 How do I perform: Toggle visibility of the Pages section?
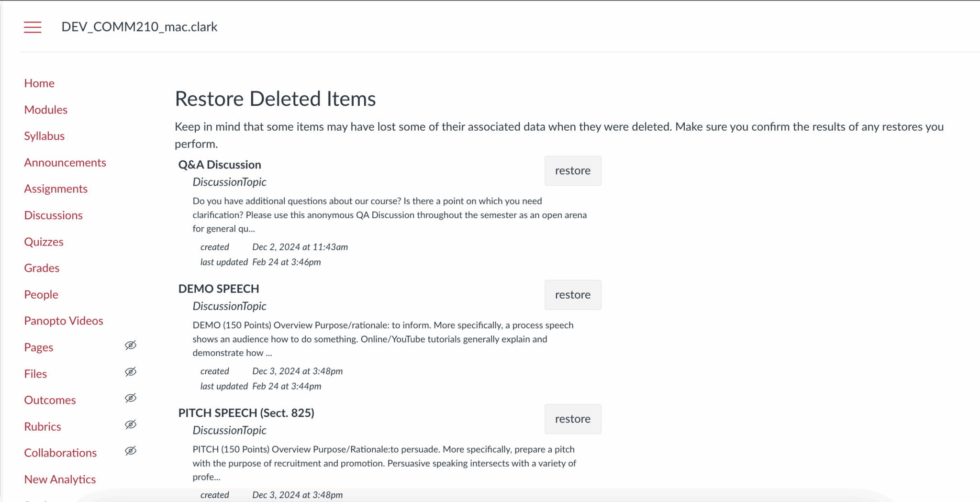[130, 345]
